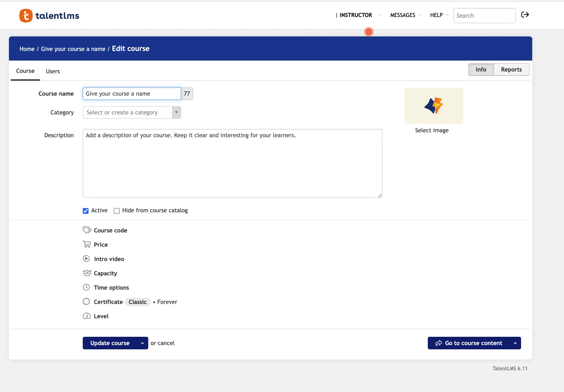Open the Category dropdown

(x=176, y=112)
